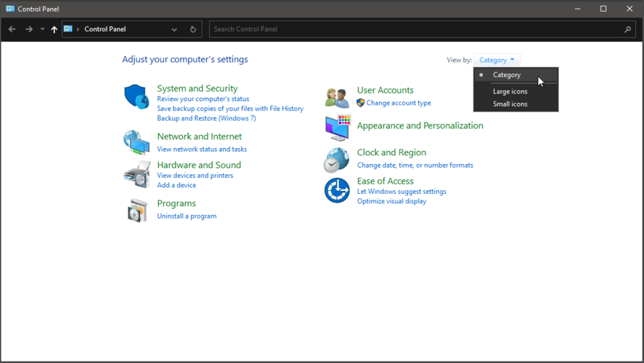The width and height of the screenshot is (644, 363).
Task: Open the System and Security shield icon
Action: (136, 97)
